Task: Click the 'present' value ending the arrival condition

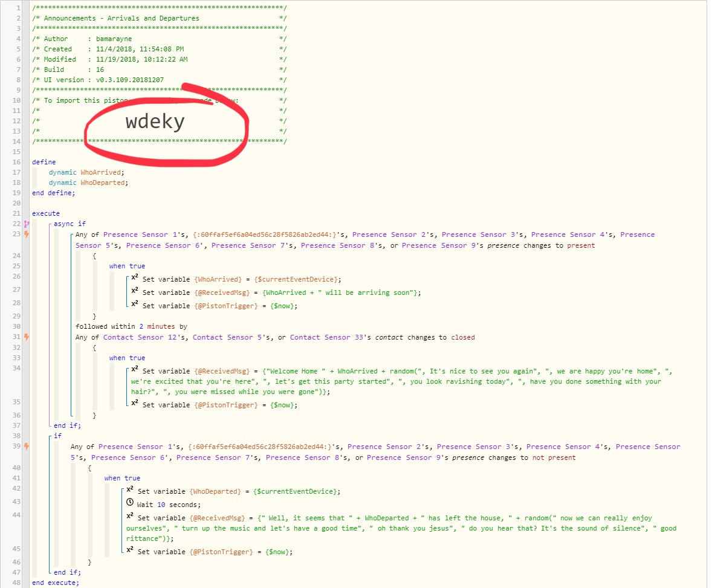Action: (581, 245)
